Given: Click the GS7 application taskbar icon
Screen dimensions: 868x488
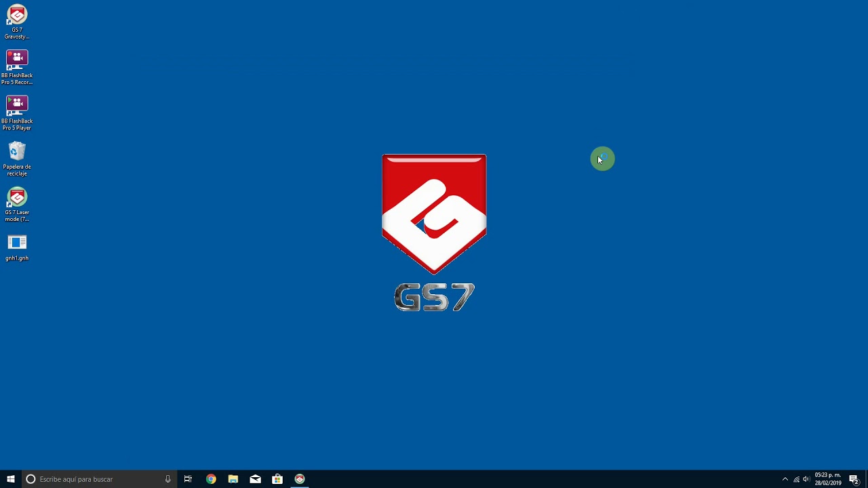Looking at the screenshot, I should pyautogui.click(x=300, y=479).
